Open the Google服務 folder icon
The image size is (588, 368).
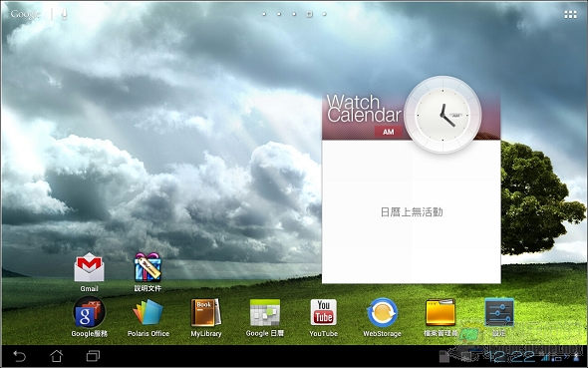point(89,312)
